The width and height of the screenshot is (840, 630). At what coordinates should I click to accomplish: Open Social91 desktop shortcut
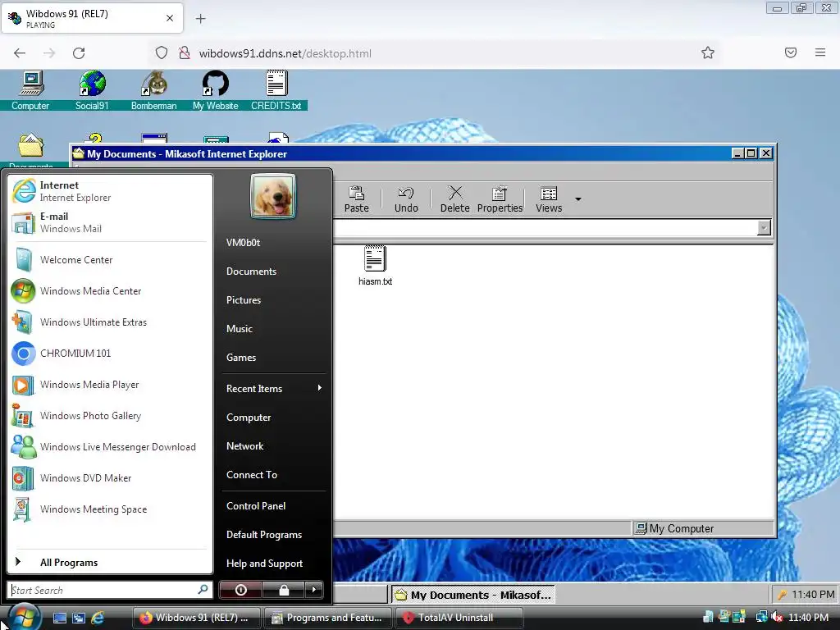click(92, 90)
